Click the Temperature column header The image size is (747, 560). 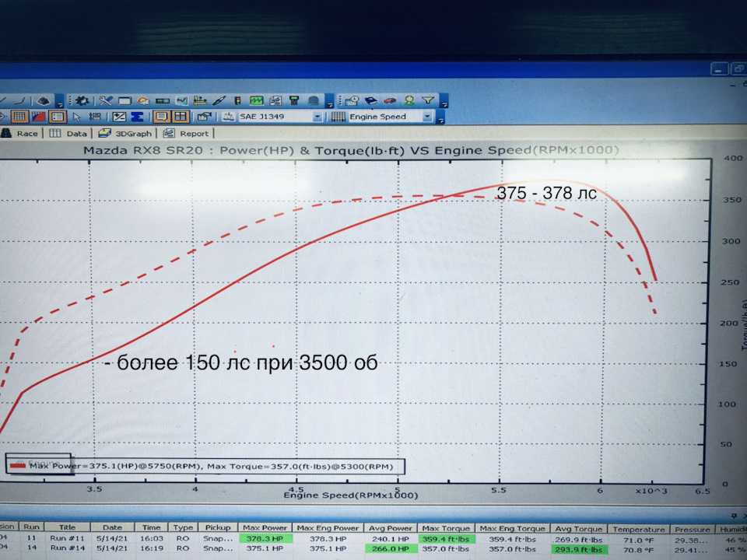pos(638,529)
